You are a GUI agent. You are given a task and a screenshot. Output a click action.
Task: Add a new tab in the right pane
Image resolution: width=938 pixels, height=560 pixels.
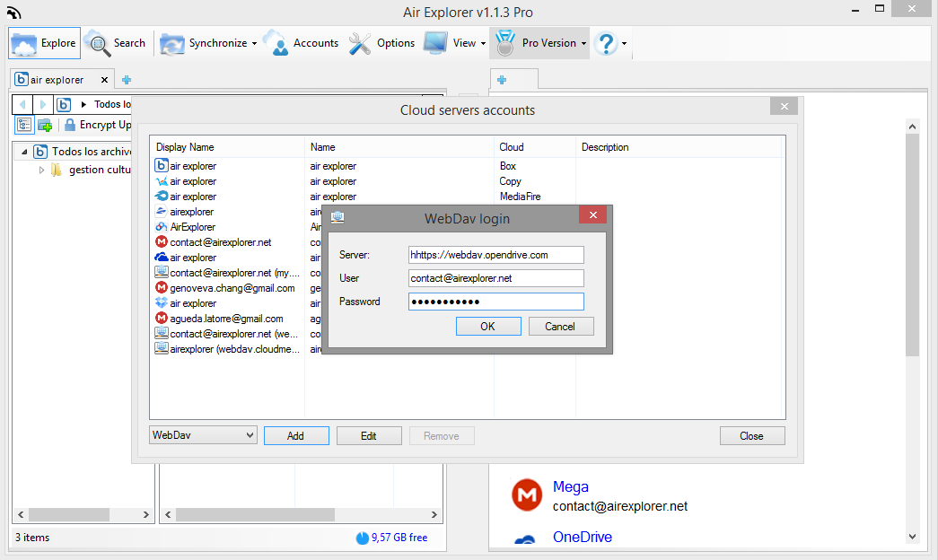502,80
